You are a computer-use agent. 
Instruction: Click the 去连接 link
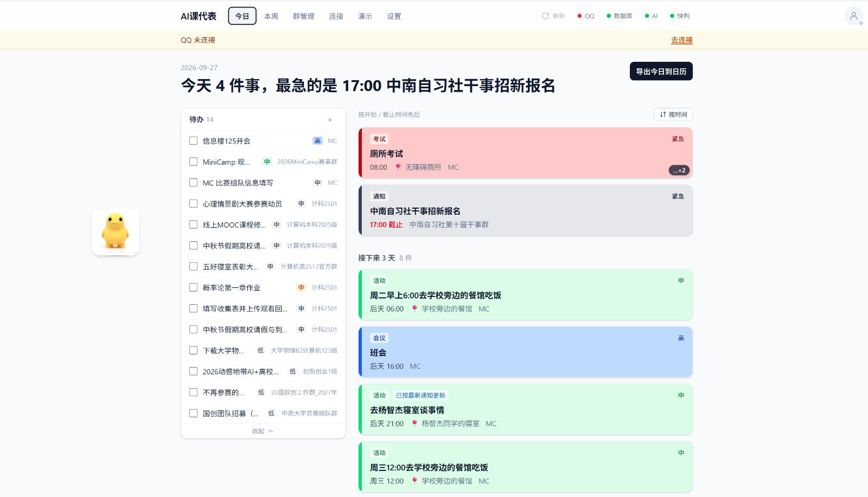pos(682,40)
